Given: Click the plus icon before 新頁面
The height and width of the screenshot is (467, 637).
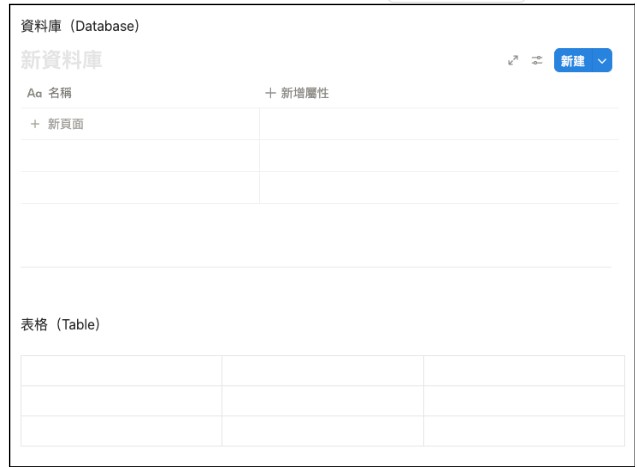Looking at the screenshot, I should click(x=35, y=124).
